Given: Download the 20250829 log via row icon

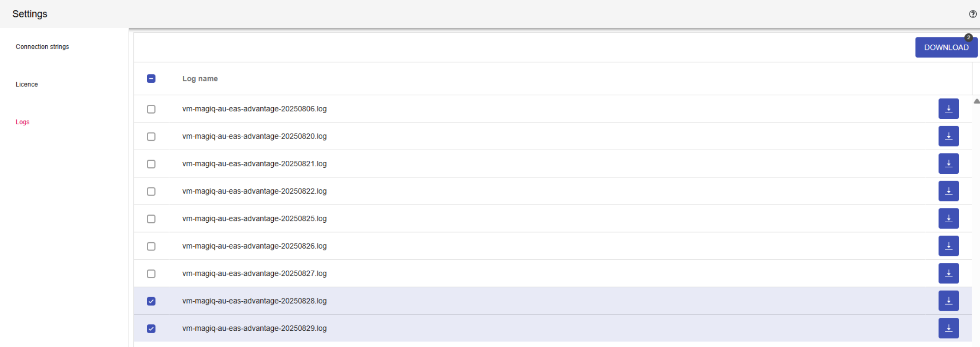Looking at the screenshot, I should pyautogui.click(x=948, y=328).
